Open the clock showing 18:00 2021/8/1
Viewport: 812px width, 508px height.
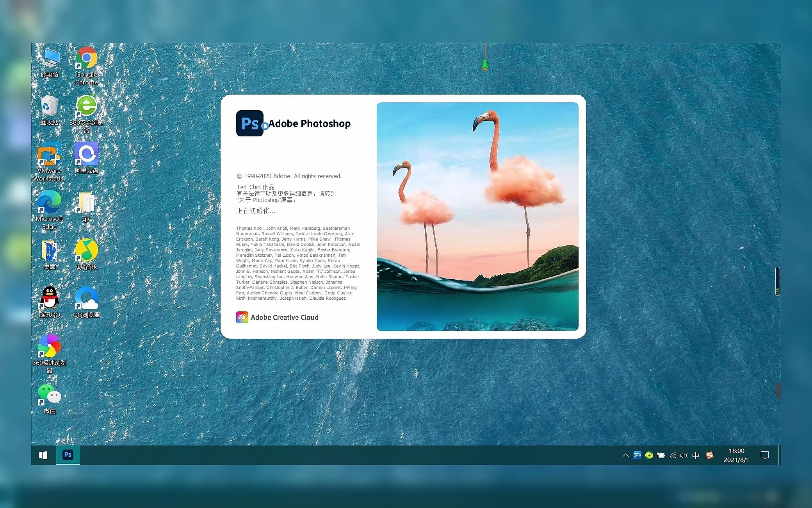pyautogui.click(x=736, y=455)
